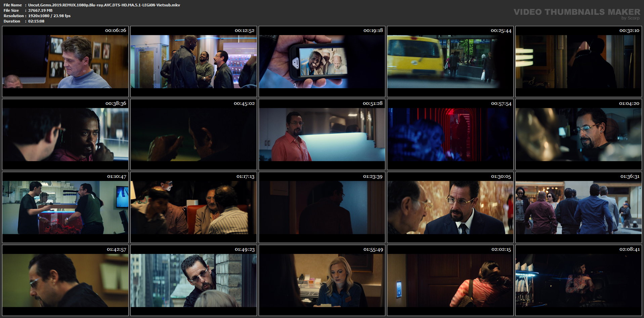Open the restaurant booth frame at 01:17:13
The width and height of the screenshot is (644, 318).
click(x=194, y=207)
